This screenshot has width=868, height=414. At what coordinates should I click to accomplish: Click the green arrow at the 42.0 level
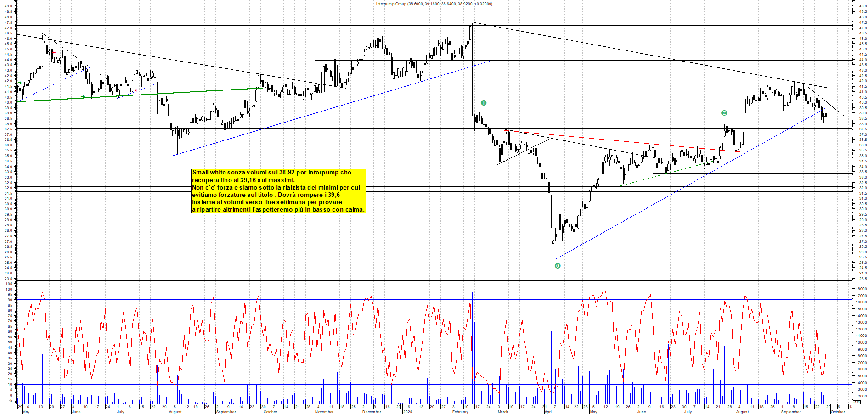pyautogui.click(x=19, y=83)
